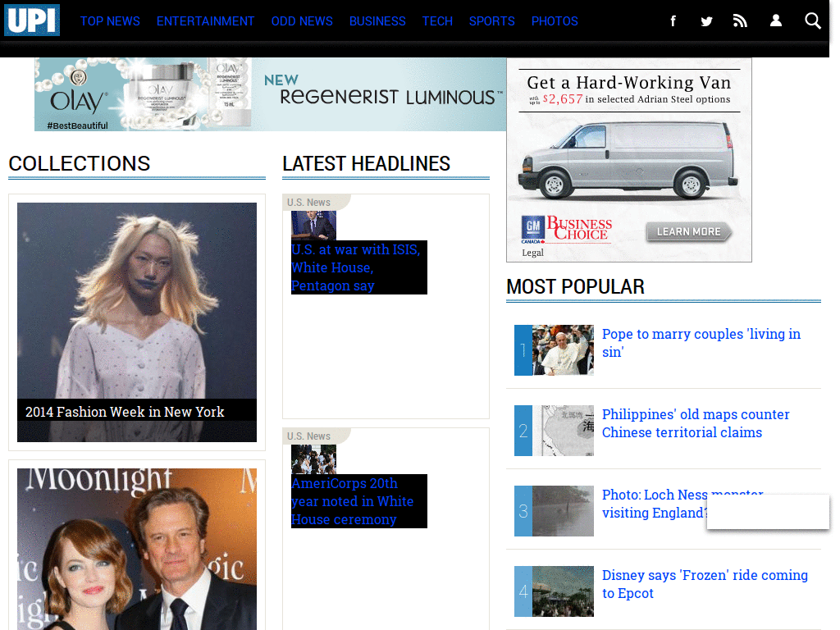This screenshot has width=840, height=630.
Task: Click the UPI logo
Action: point(32,21)
